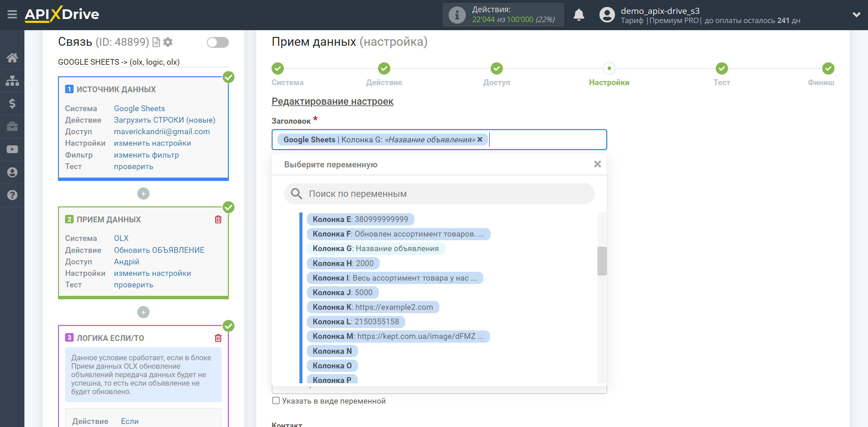This screenshot has height=427, width=868.
Task: Click the ApiX-Drive logo
Action: click(x=62, y=15)
